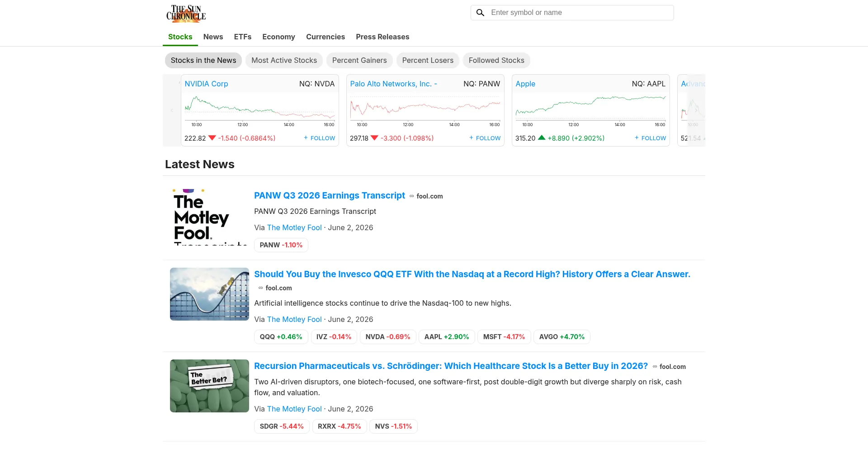Show Most Active Stocks

pyautogui.click(x=284, y=60)
